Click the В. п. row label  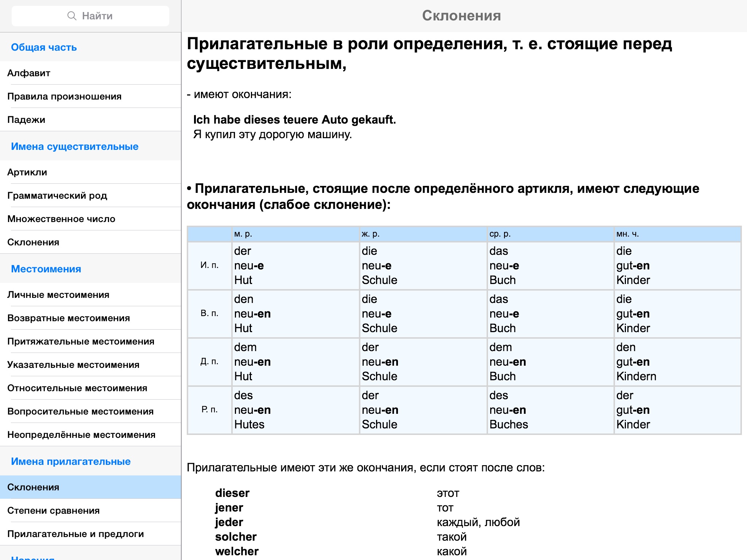click(x=210, y=314)
